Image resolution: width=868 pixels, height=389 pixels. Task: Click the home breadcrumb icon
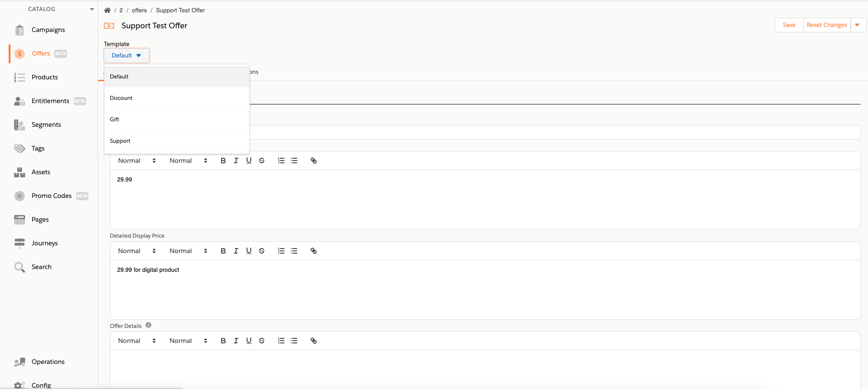point(107,10)
